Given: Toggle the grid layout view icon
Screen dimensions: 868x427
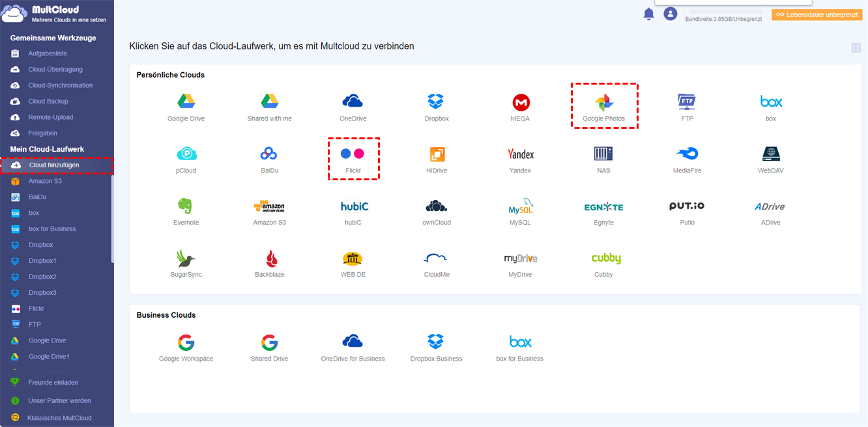Looking at the screenshot, I should 856,48.
